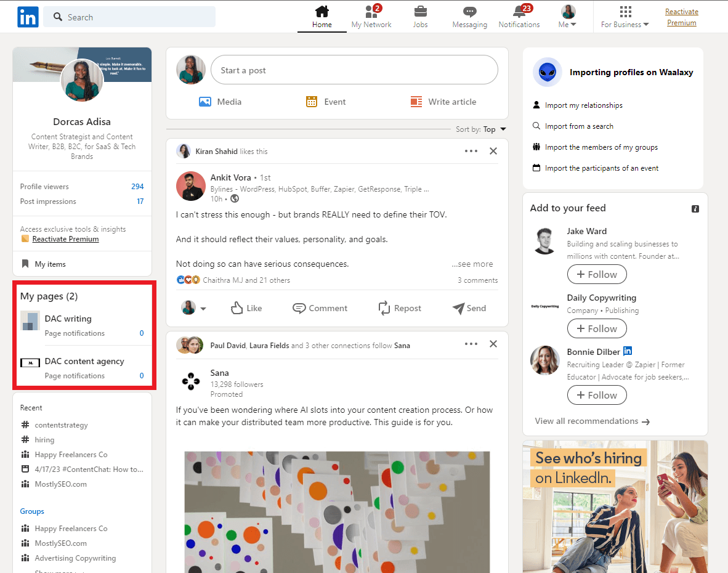Follow Jake Ward
728x573 pixels.
pos(596,274)
